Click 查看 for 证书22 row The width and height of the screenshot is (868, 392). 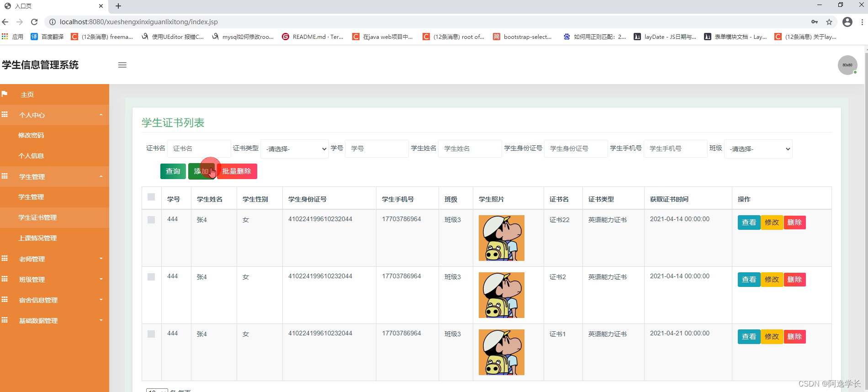(x=749, y=222)
